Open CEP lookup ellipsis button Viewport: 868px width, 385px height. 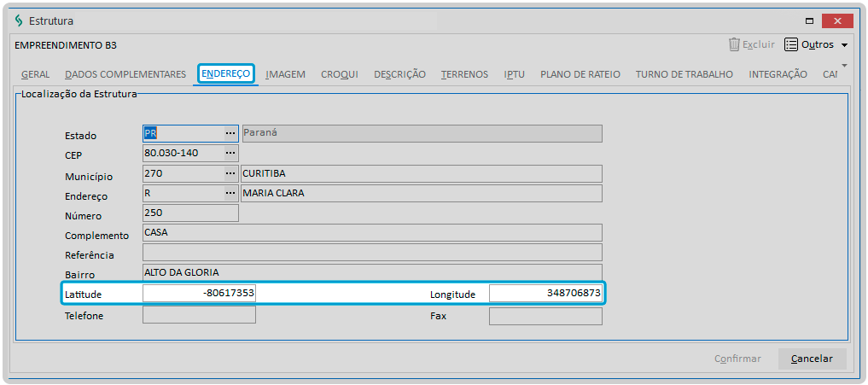coord(230,153)
